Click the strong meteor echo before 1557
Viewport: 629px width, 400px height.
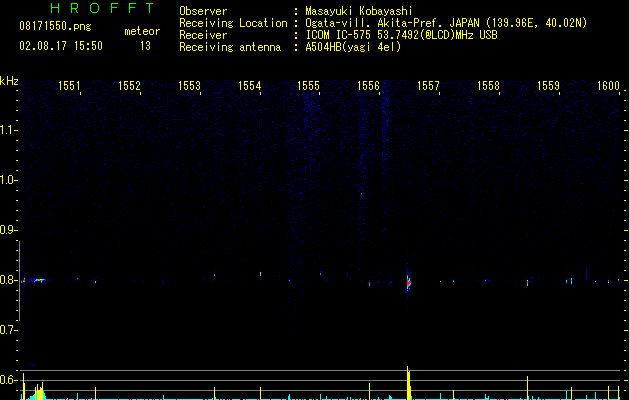click(408, 281)
